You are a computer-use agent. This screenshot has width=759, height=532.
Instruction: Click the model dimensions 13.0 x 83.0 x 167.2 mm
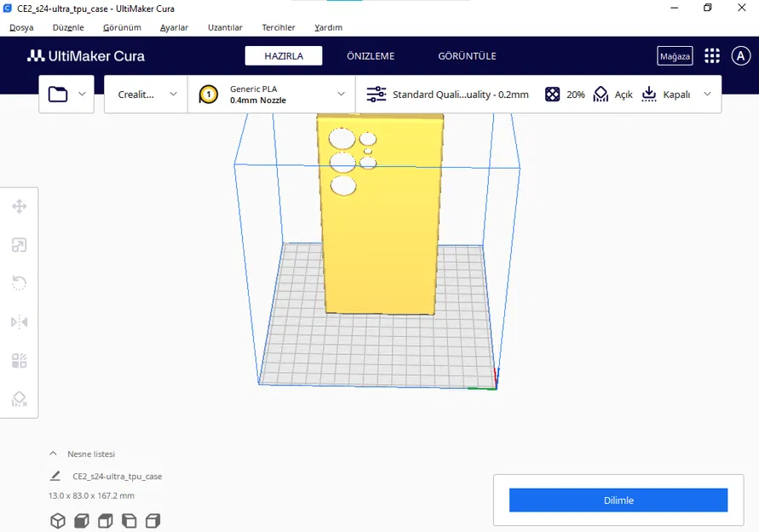(91, 495)
